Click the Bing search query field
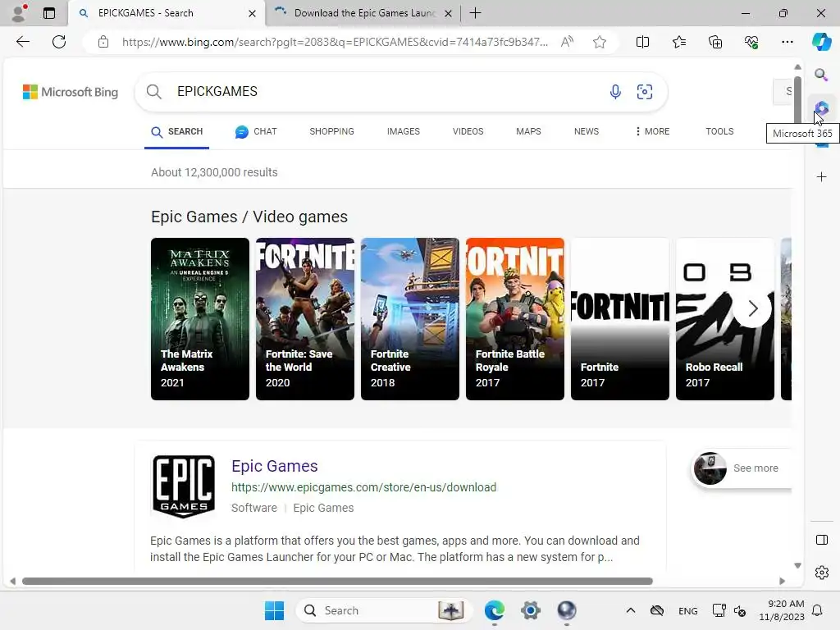The height and width of the screenshot is (630, 840). click(x=386, y=92)
